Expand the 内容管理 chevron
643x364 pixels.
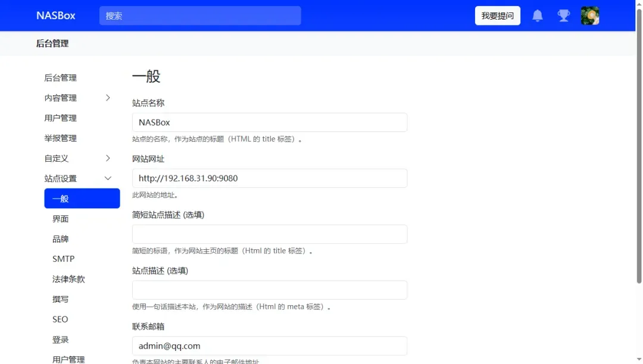click(108, 98)
